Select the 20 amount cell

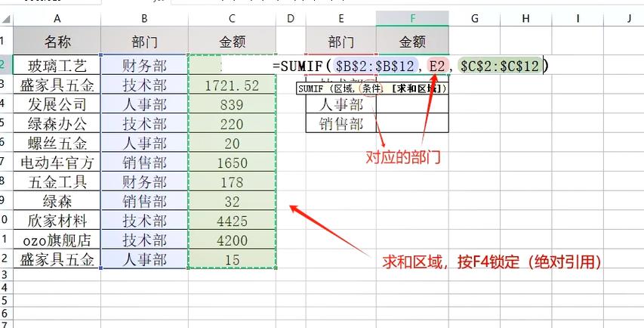(232, 143)
